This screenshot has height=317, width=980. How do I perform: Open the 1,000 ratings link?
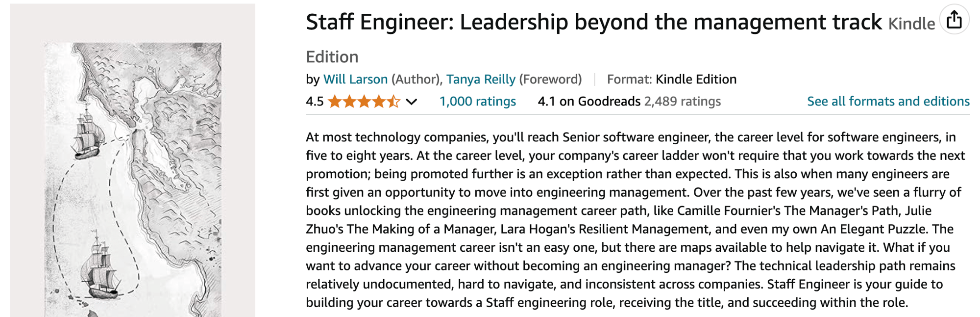[x=477, y=101]
